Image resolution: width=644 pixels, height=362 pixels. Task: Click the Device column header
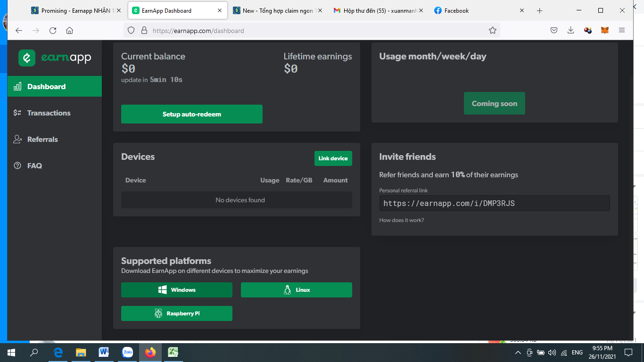coord(136,180)
